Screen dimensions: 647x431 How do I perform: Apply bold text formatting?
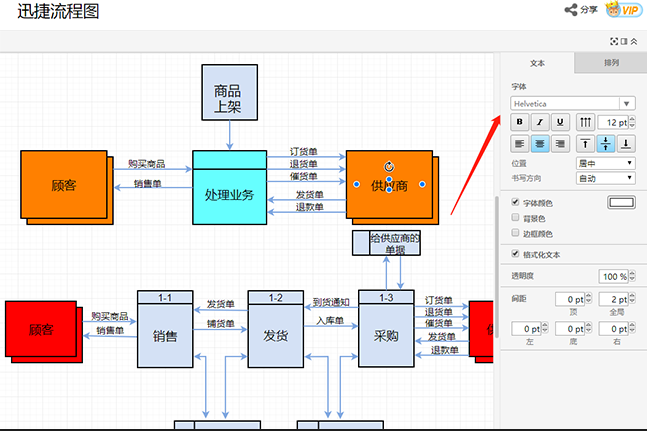(519, 122)
